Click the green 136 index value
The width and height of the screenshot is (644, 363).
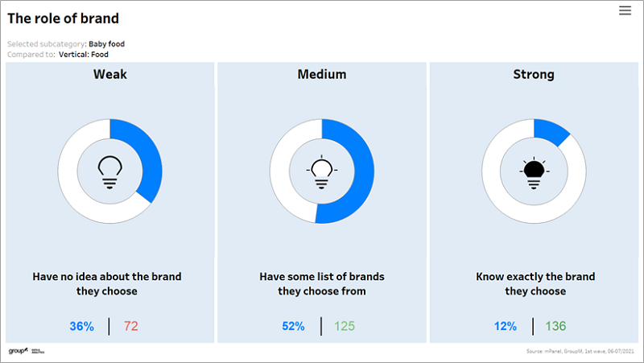coord(556,326)
